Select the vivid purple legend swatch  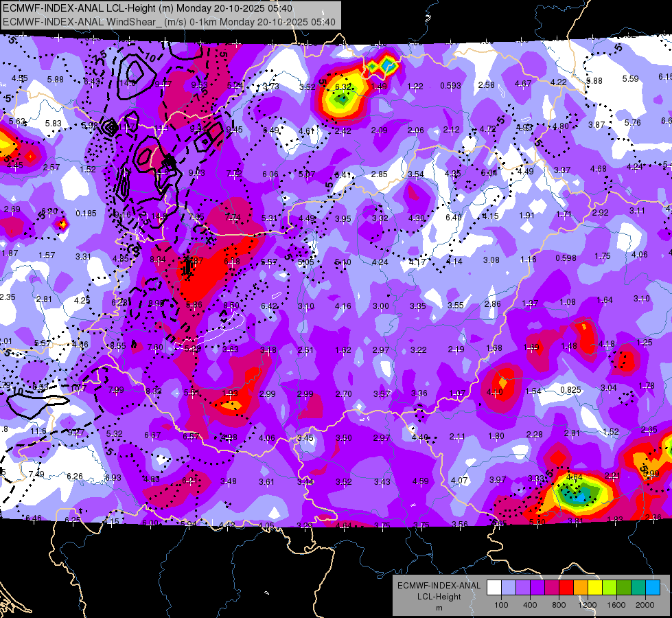[x=537, y=588]
